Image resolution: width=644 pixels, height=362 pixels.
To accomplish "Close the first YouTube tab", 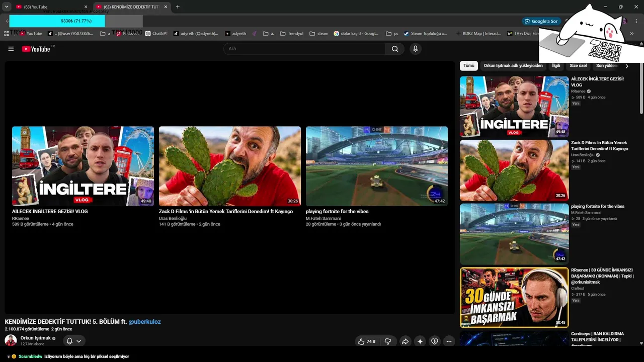I will point(86,7).
